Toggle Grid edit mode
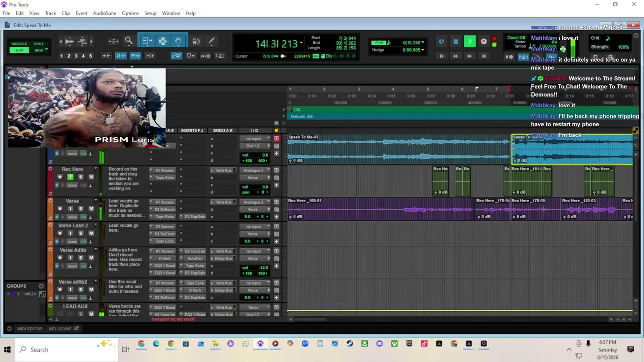 39,50
